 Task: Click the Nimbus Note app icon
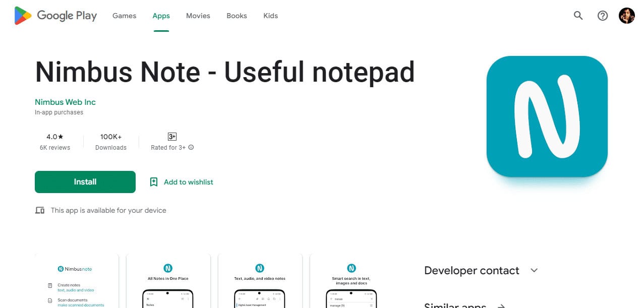click(547, 116)
